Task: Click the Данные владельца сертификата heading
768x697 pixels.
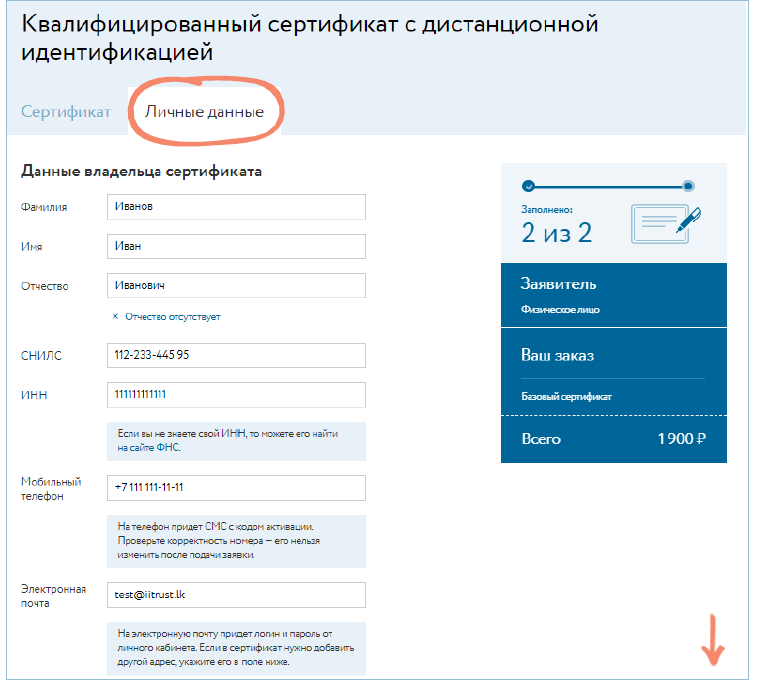Action: (x=142, y=171)
